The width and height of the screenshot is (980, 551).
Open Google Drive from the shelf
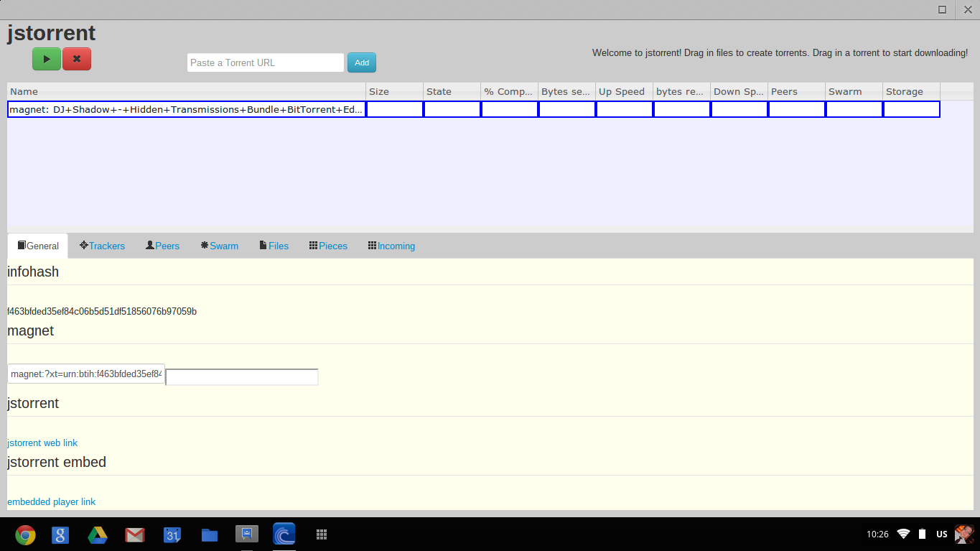tap(98, 534)
